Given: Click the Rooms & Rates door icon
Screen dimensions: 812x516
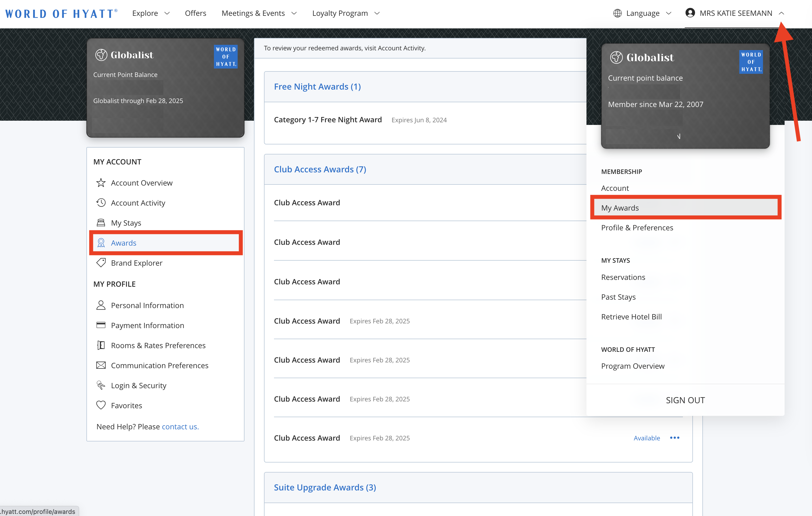Looking at the screenshot, I should [x=101, y=345].
